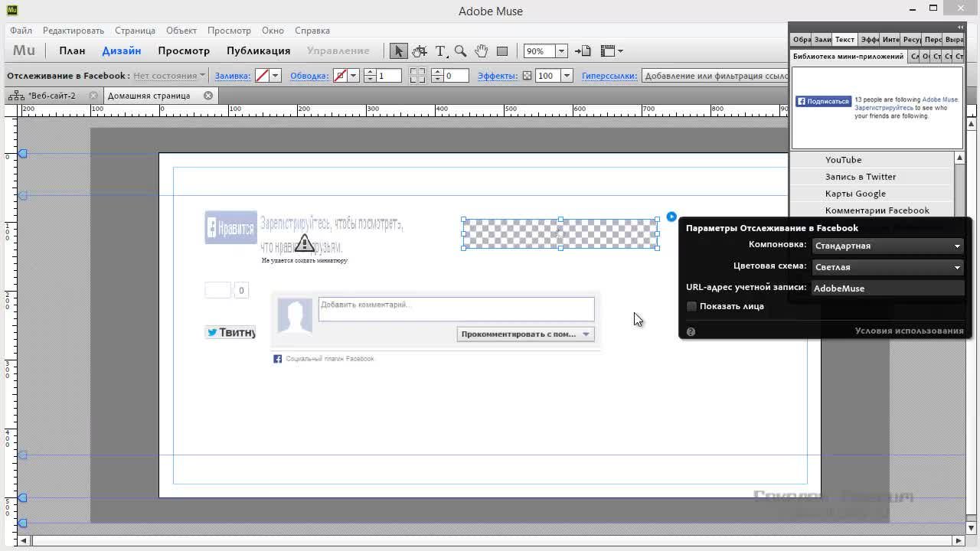The width and height of the screenshot is (980, 551).
Task: Click the Подписаться Facebook preview button
Action: click(823, 101)
